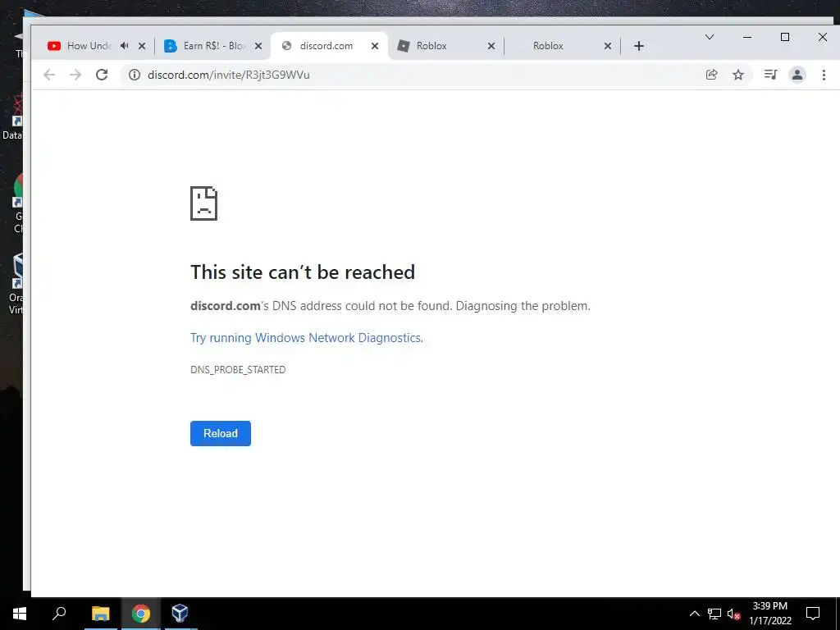840x630 pixels.
Task: Click the forward navigation arrow
Action: [x=75, y=75]
